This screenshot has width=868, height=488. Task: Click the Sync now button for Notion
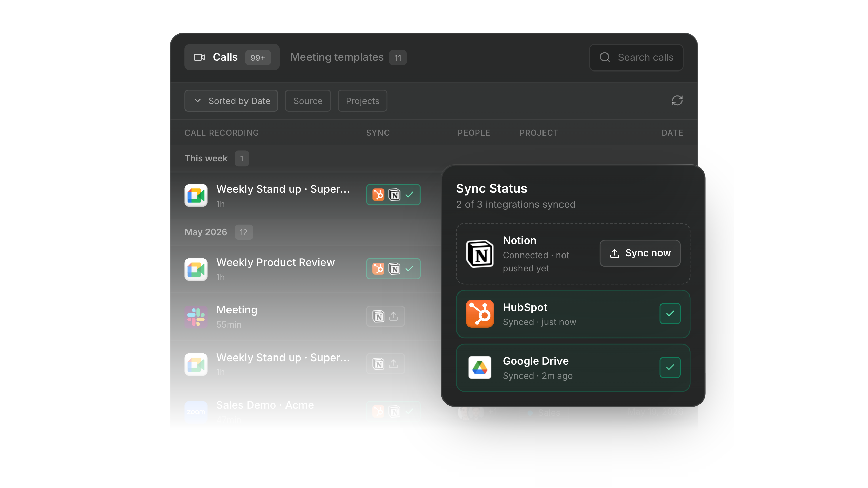click(x=640, y=253)
